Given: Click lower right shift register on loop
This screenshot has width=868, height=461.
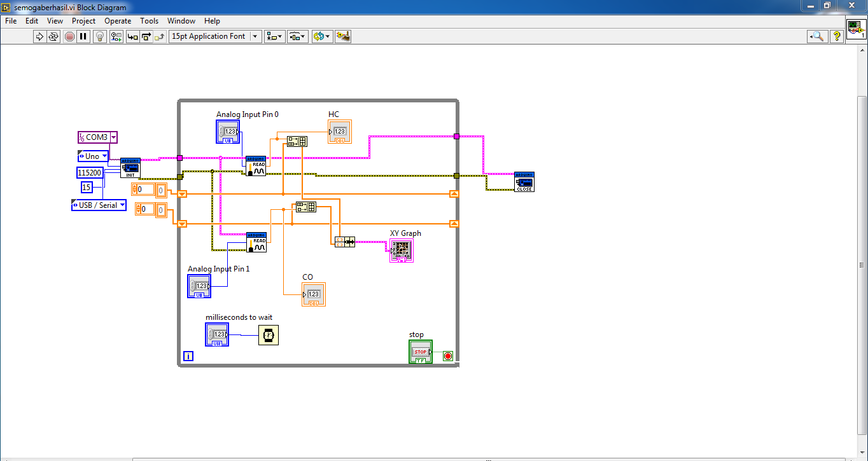Looking at the screenshot, I should click(x=454, y=224).
